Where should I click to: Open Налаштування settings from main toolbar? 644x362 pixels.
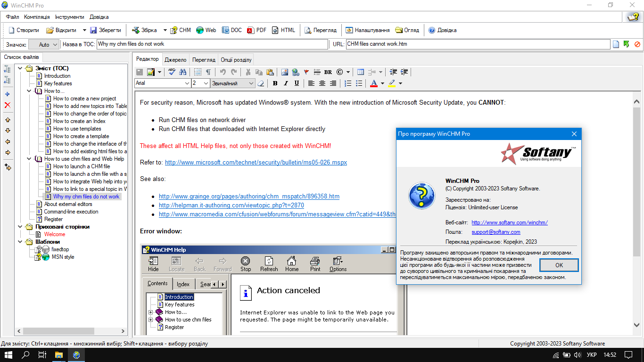[x=368, y=30]
